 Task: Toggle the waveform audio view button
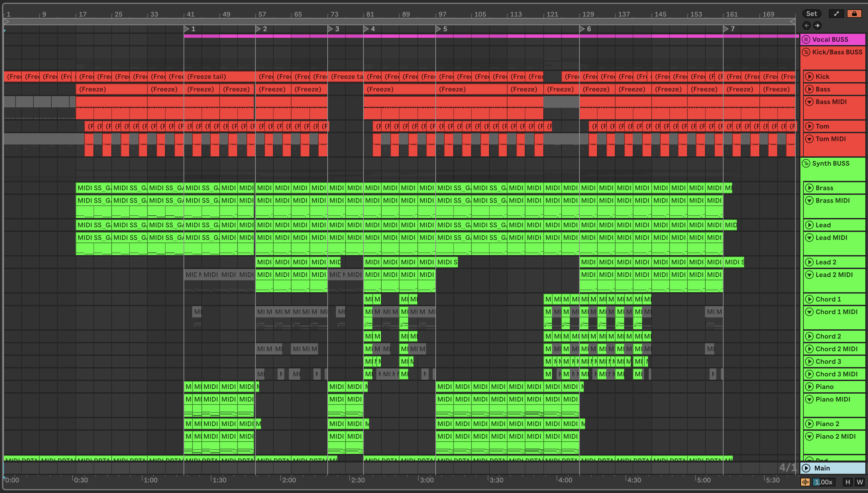[x=805, y=482]
